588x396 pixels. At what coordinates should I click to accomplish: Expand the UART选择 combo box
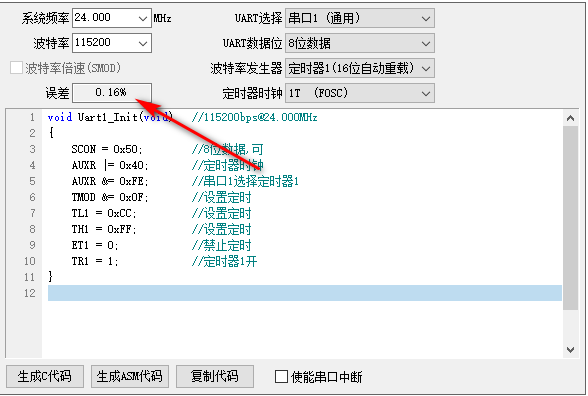tap(360, 18)
